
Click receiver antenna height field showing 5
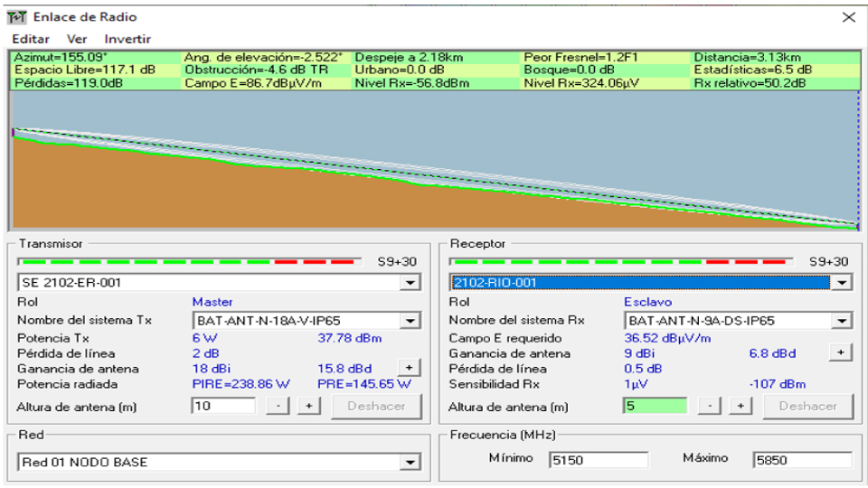click(655, 406)
